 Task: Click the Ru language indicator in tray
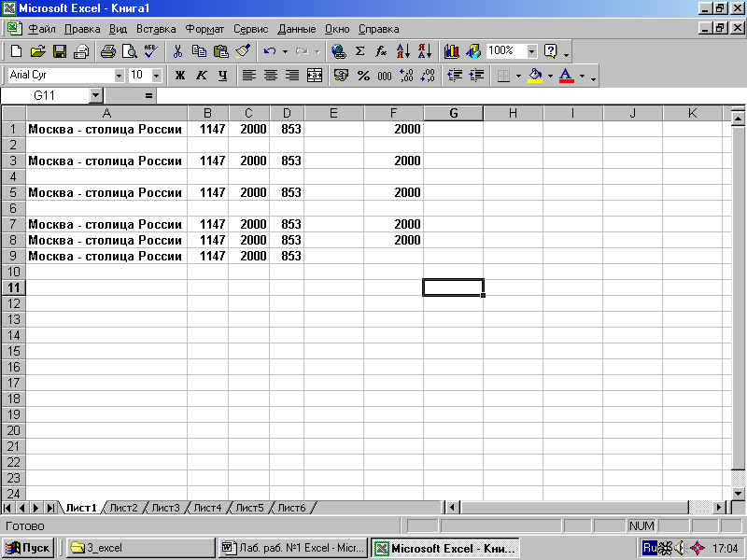coord(649,548)
